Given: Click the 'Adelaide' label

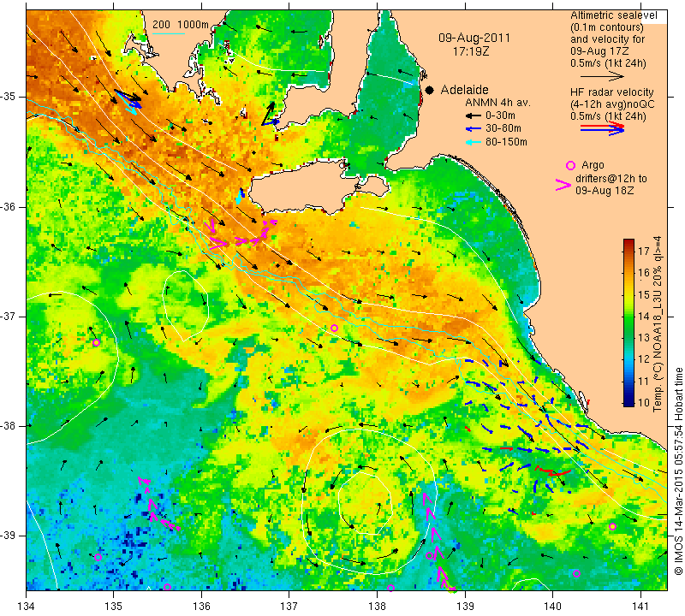Looking at the screenshot, I should pos(464,90).
